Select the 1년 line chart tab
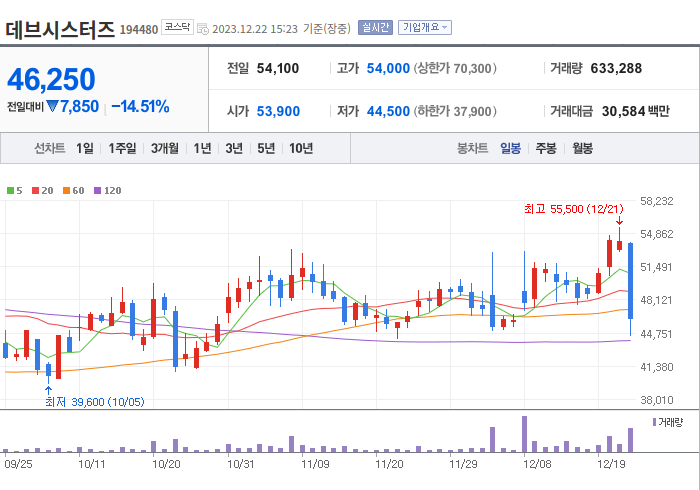The image size is (700, 490). coord(202,148)
